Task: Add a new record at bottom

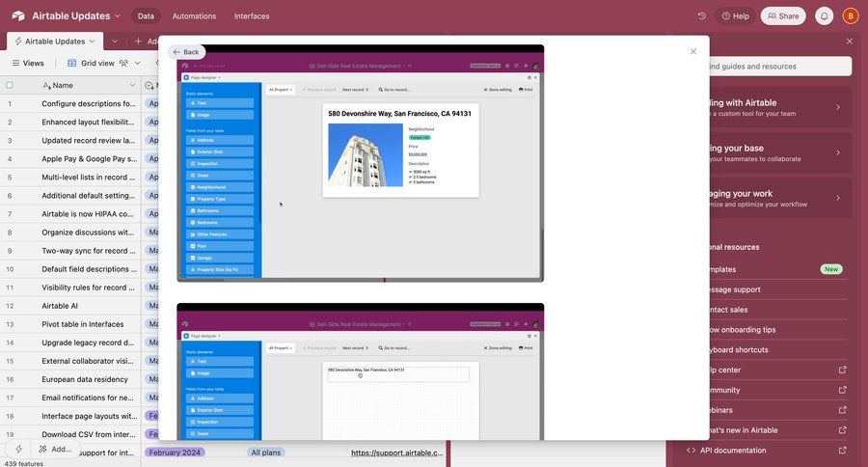Action: click(x=55, y=450)
